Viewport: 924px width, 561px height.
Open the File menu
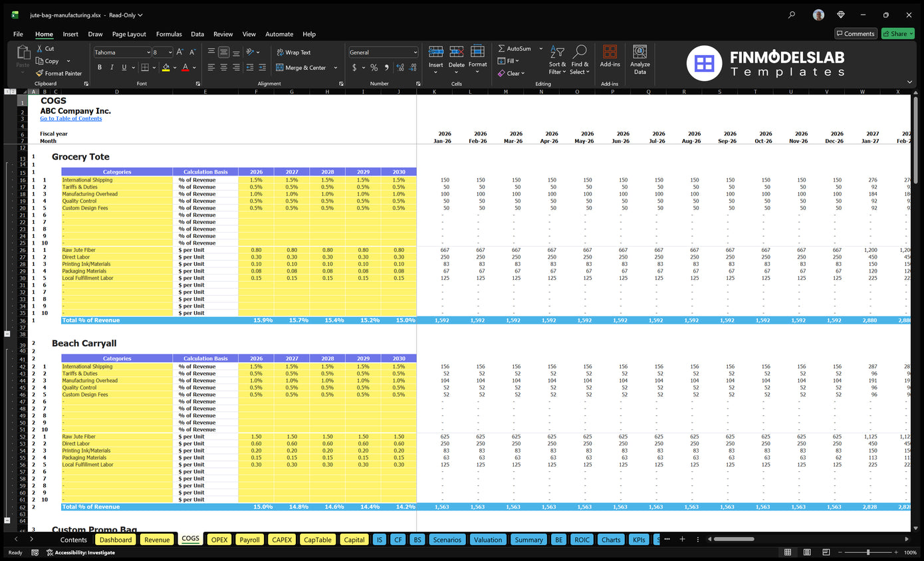[18, 34]
